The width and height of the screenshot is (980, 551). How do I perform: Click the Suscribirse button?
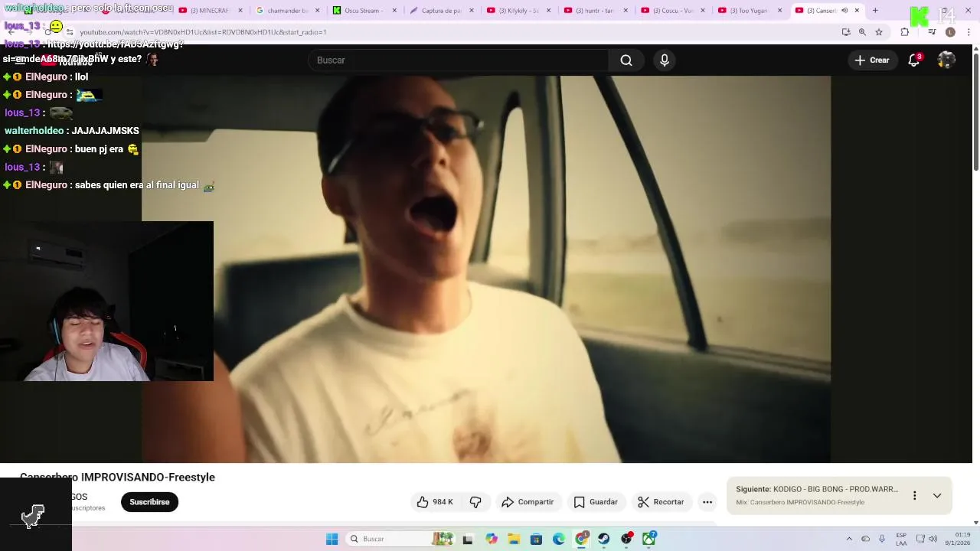[x=149, y=502]
